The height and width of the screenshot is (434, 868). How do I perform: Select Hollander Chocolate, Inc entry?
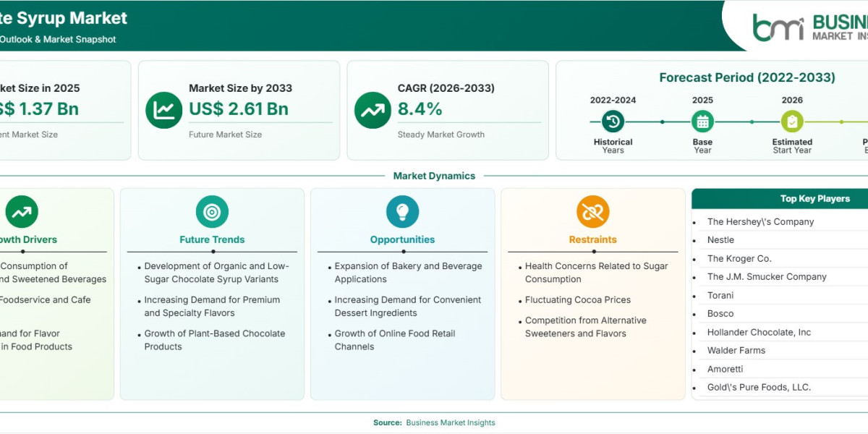(x=759, y=333)
